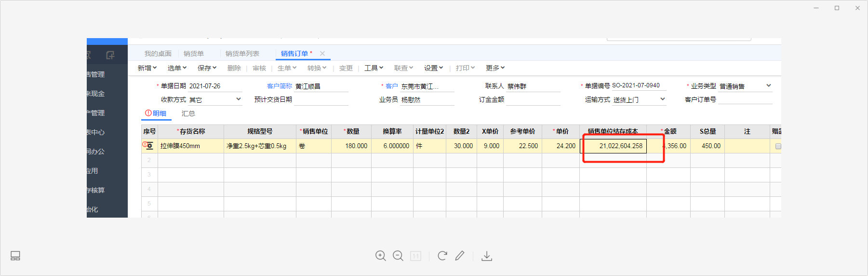The width and height of the screenshot is (868, 276).
Task: Click the S总量 cell 450.00
Action: click(x=708, y=146)
